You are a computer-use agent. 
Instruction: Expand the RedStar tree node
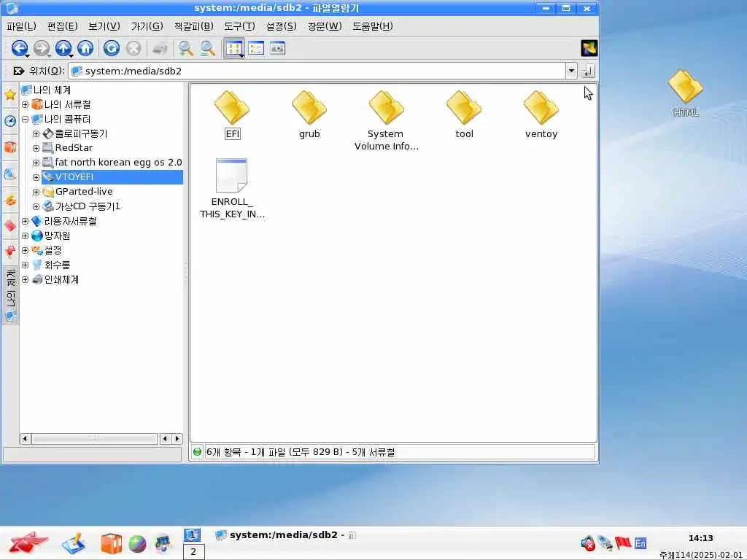click(36, 148)
